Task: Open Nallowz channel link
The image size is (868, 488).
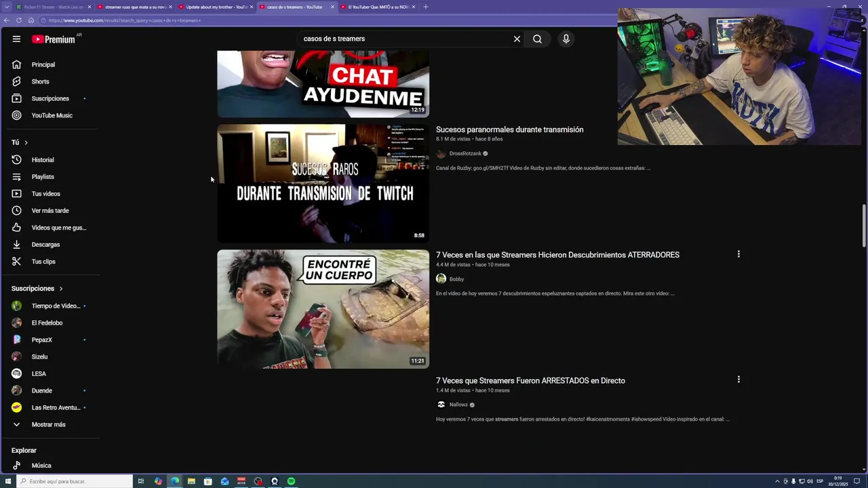Action: (458, 405)
